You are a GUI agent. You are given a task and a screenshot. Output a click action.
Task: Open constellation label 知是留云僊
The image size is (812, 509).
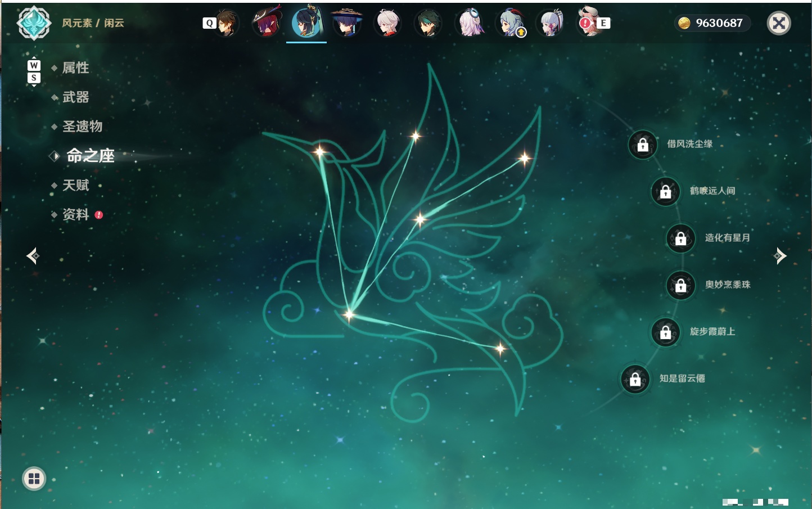pyautogui.click(x=682, y=379)
